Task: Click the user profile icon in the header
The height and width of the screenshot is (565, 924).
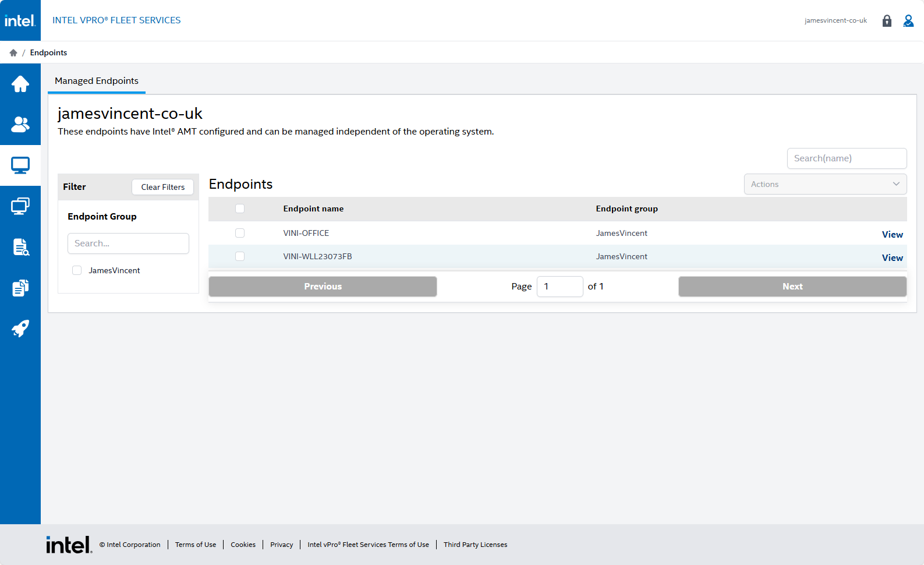Action: coord(908,21)
